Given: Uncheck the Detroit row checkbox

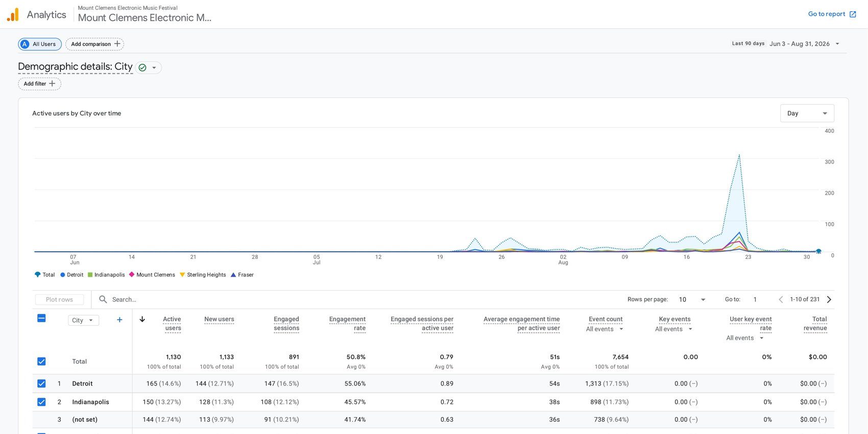Looking at the screenshot, I should pyautogui.click(x=42, y=383).
